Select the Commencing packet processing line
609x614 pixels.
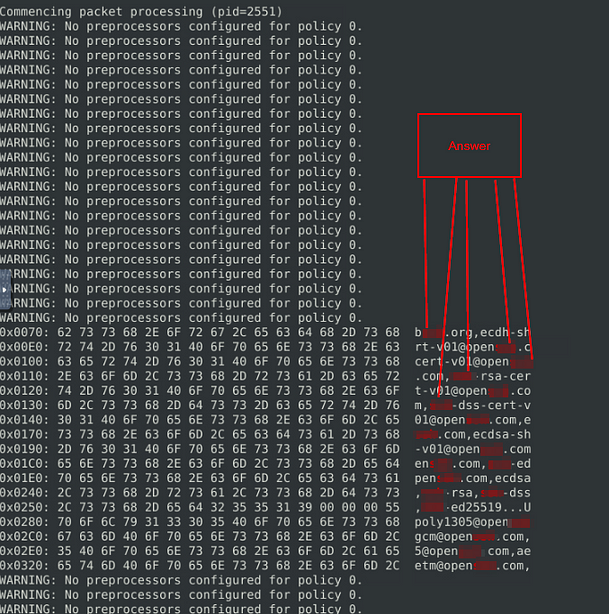(141, 12)
